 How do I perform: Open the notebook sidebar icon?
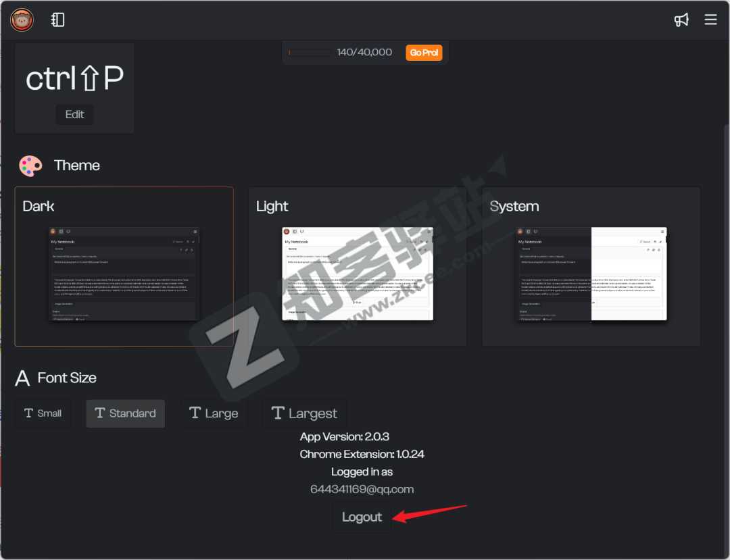58,20
